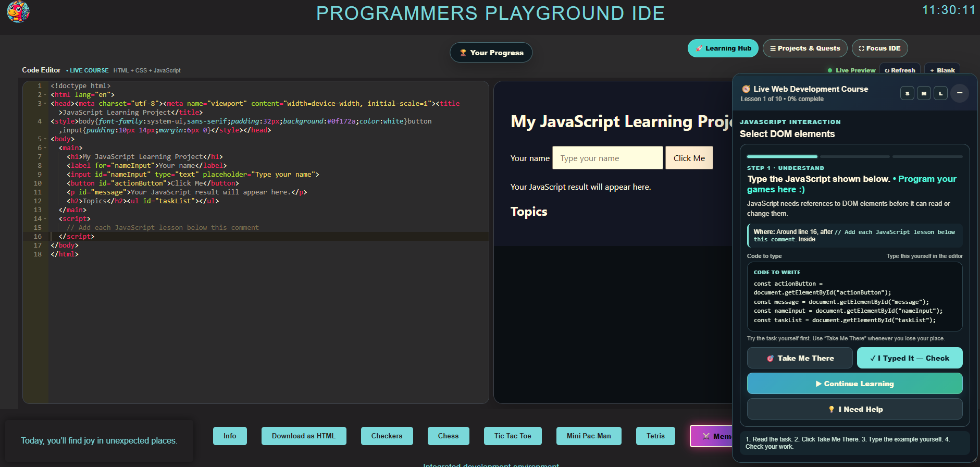Set course panel size to L
This screenshot has height=467, width=980.
click(x=940, y=94)
